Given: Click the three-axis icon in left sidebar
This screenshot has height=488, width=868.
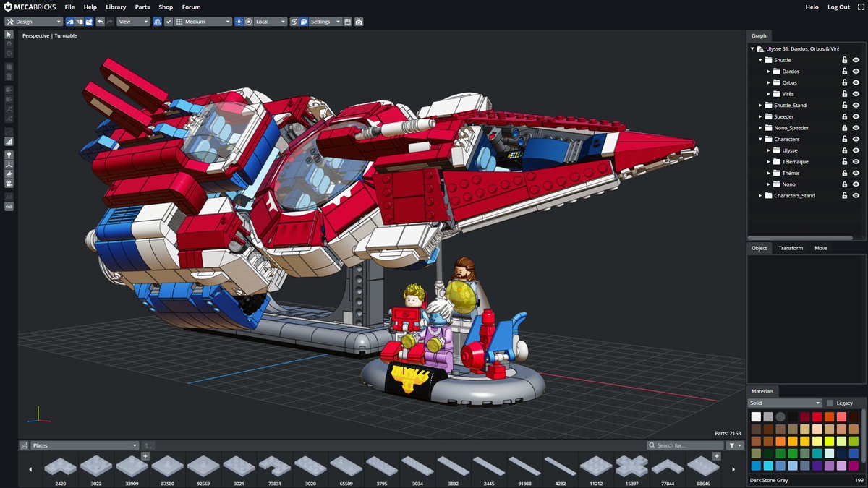Looking at the screenshot, I should coord(9,165).
